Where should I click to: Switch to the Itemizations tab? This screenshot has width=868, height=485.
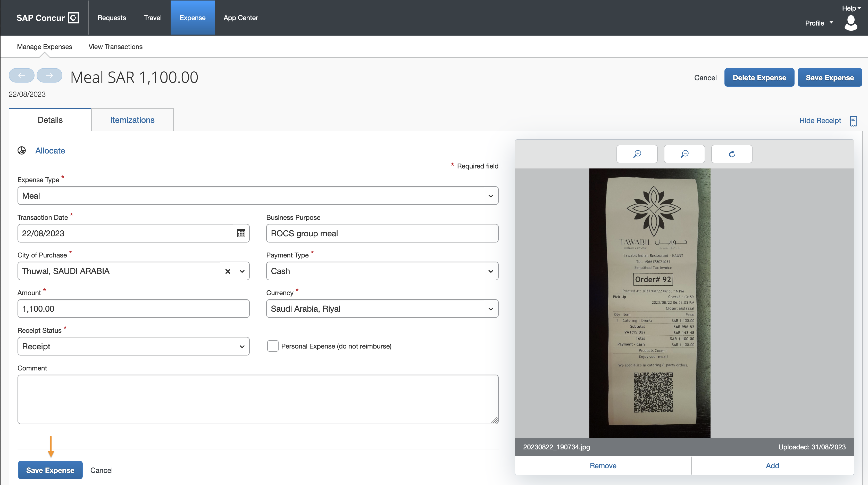click(132, 120)
